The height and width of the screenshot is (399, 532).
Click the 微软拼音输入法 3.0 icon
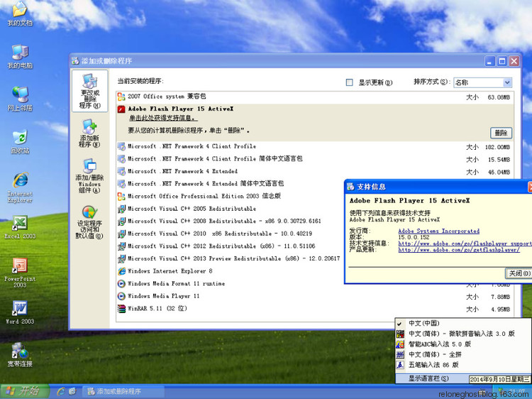[400, 334]
